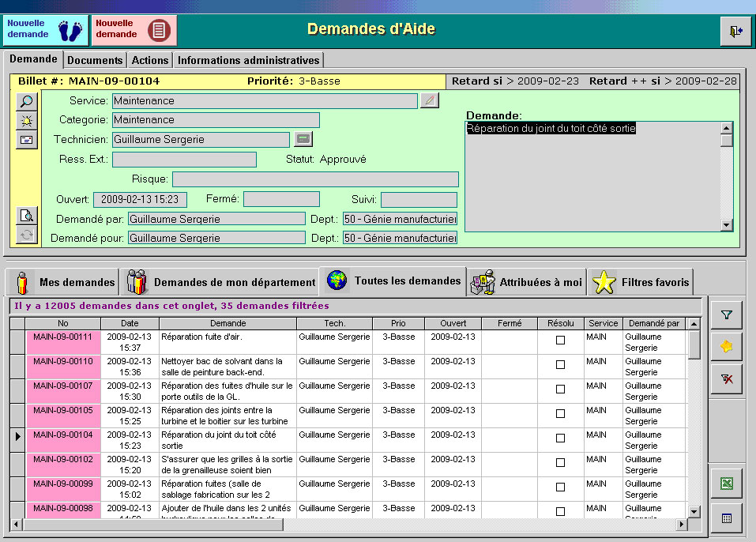756x542 pixels.
Task: Select the MAIN-09-00107 ticket number cell
Action: click(x=63, y=391)
